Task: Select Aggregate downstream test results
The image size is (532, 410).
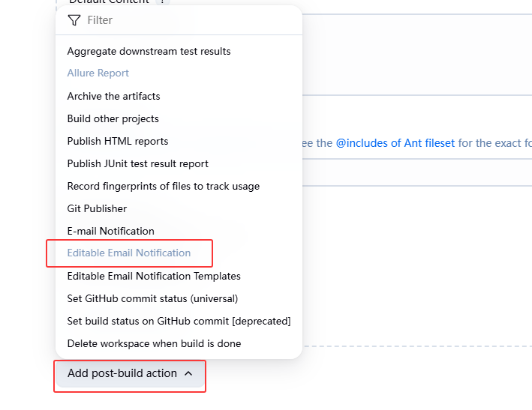Action: (x=149, y=52)
